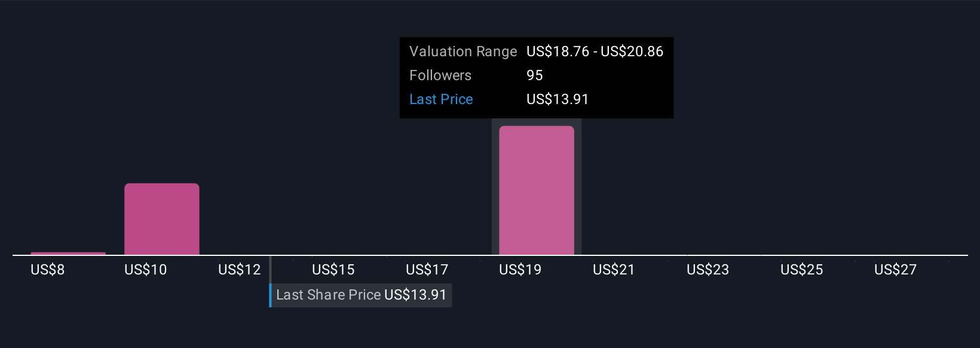Click the Valuation Range label in tooltip
980x348 pixels.
coord(463,51)
